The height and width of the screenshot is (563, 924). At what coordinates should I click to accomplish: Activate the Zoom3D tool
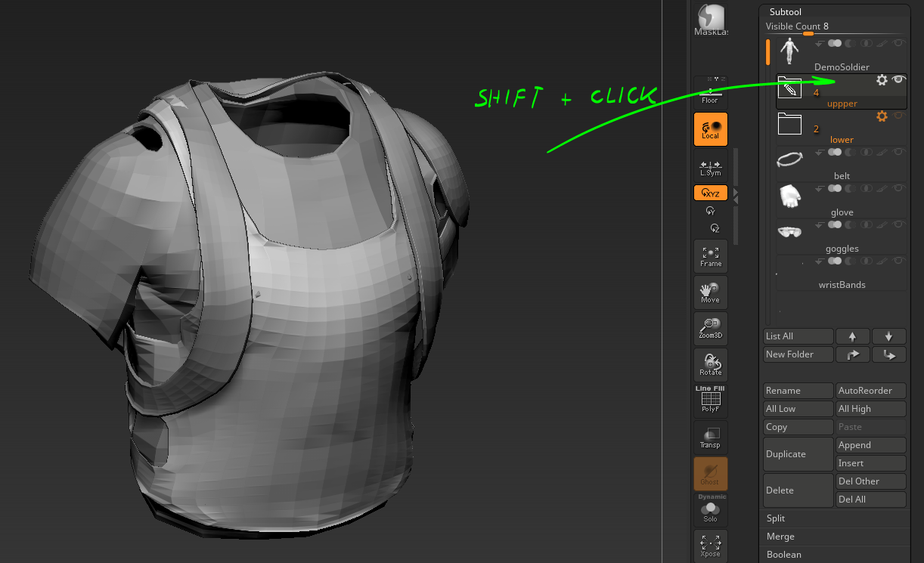click(x=710, y=328)
